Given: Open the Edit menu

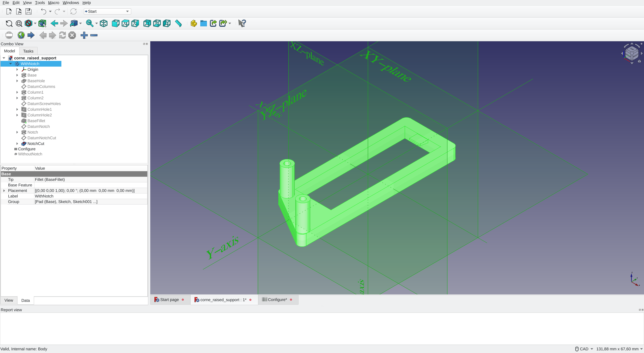Looking at the screenshot, I should [x=16, y=3].
